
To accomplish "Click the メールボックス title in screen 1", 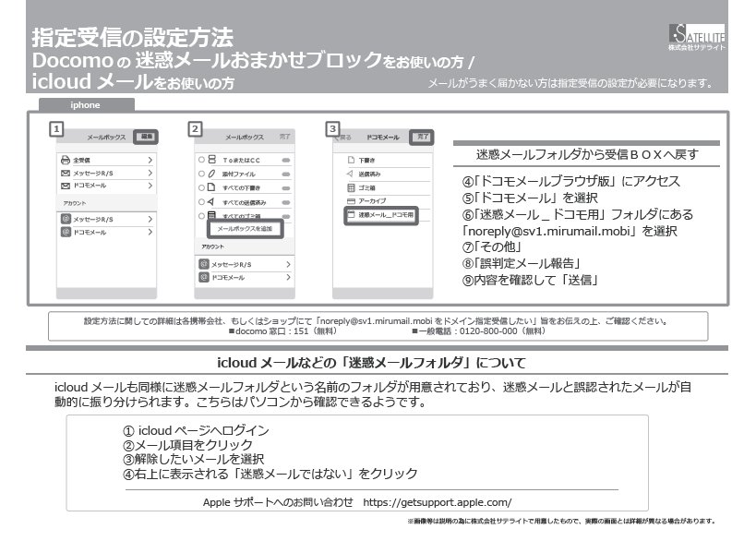I will click(106, 138).
